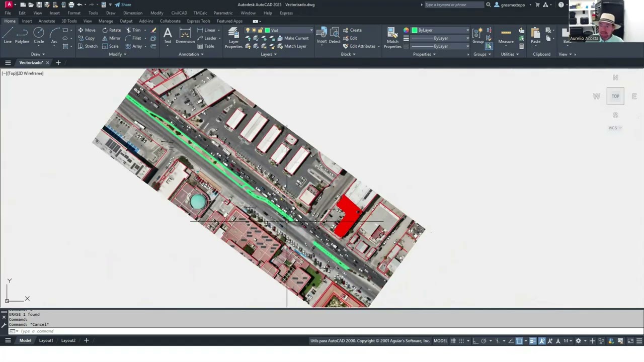Open the Format menu

tap(74, 13)
